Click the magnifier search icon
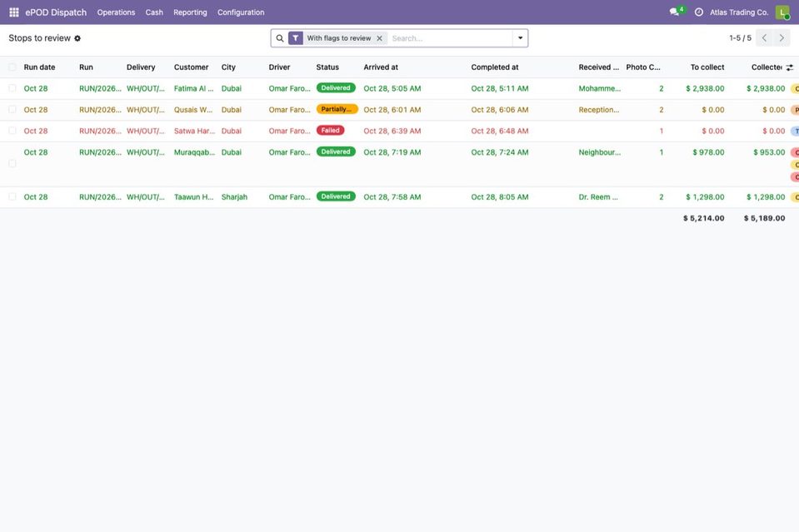Viewport: 799px width, 532px height. (x=280, y=38)
